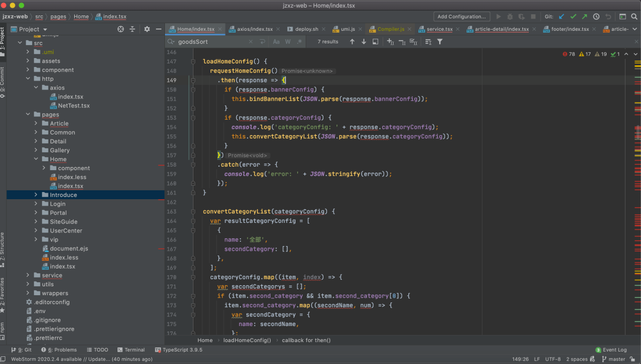The image size is (641, 364).
Task: Toggle Words option in search bar
Action: point(288,41)
